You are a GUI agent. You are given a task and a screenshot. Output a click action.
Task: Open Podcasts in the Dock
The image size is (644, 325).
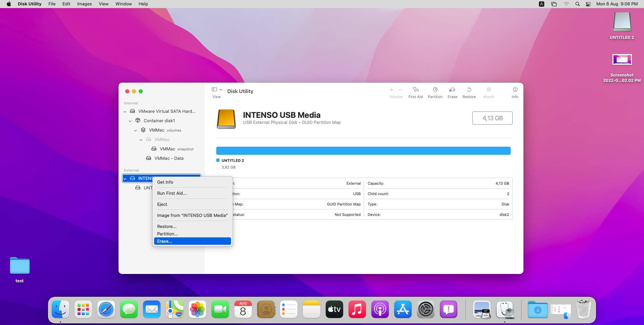click(x=380, y=309)
